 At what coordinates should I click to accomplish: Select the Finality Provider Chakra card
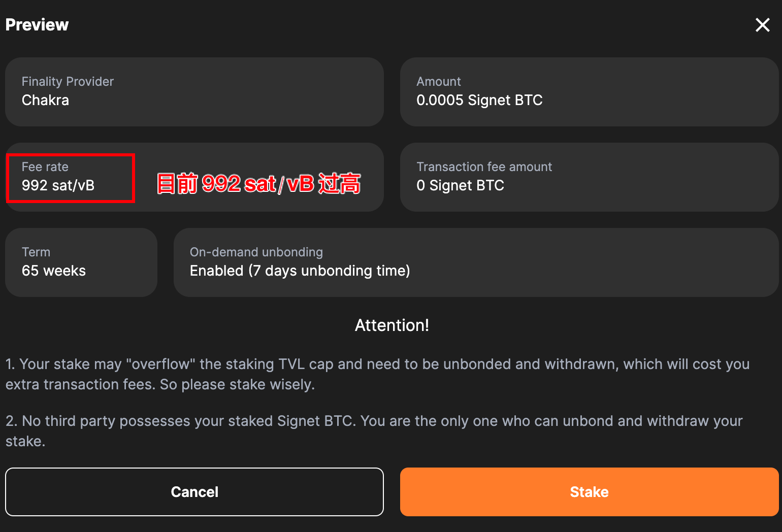(194, 92)
